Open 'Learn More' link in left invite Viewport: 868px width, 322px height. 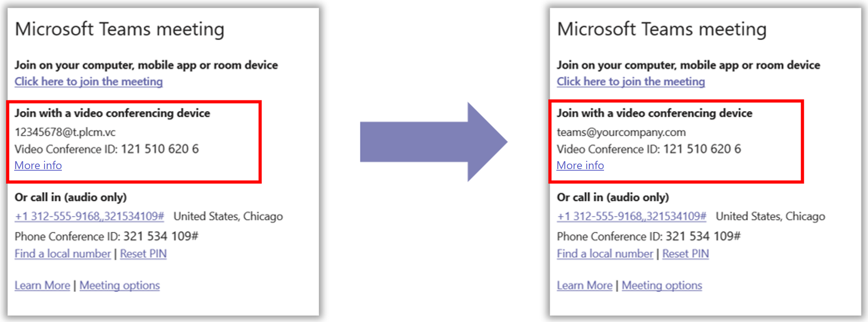[43, 285]
